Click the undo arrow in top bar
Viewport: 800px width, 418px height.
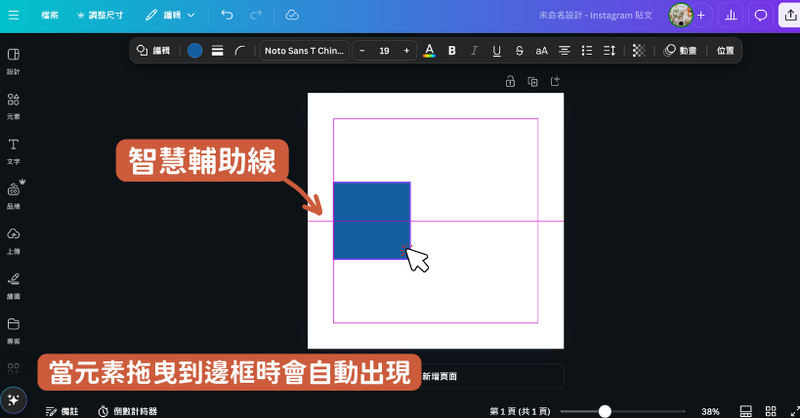tap(227, 16)
